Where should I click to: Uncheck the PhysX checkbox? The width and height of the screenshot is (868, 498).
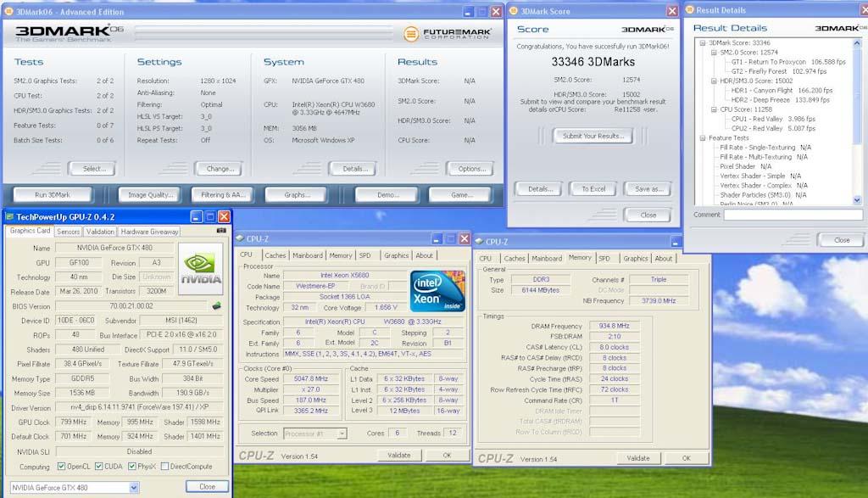coord(131,467)
